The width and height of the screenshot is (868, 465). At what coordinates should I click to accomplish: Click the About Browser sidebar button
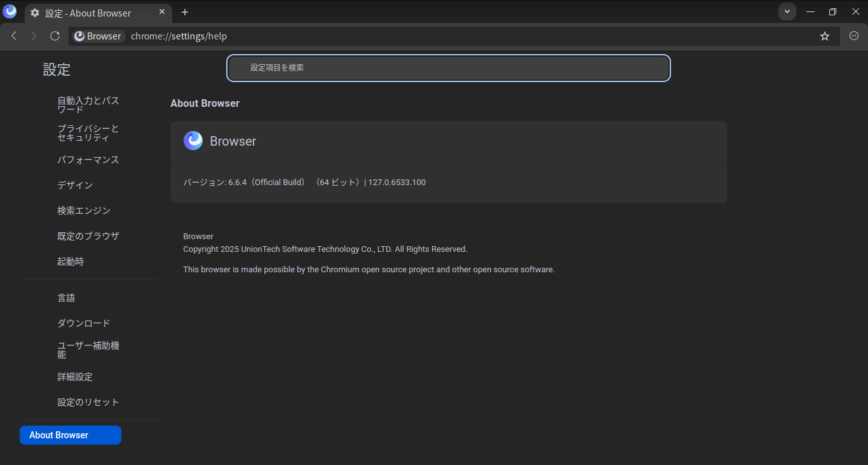[71, 435]
